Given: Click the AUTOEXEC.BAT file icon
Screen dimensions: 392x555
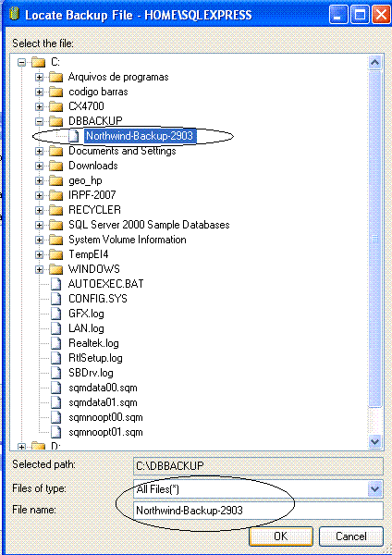Looking at the screenshot, I should click(55, 284).
